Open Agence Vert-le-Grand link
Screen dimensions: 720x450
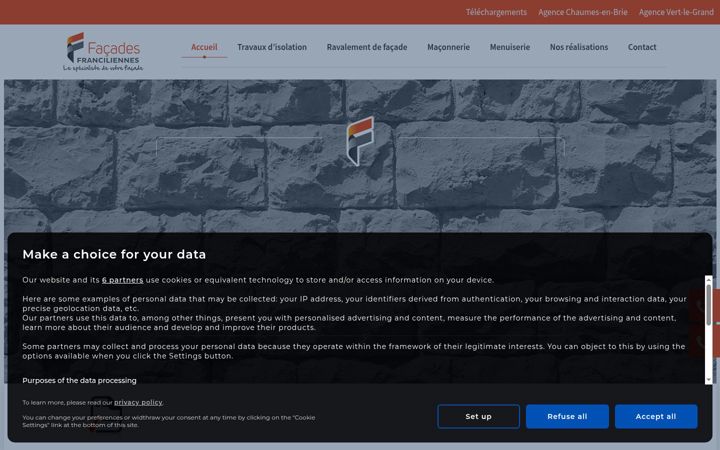tap(676, 12)
